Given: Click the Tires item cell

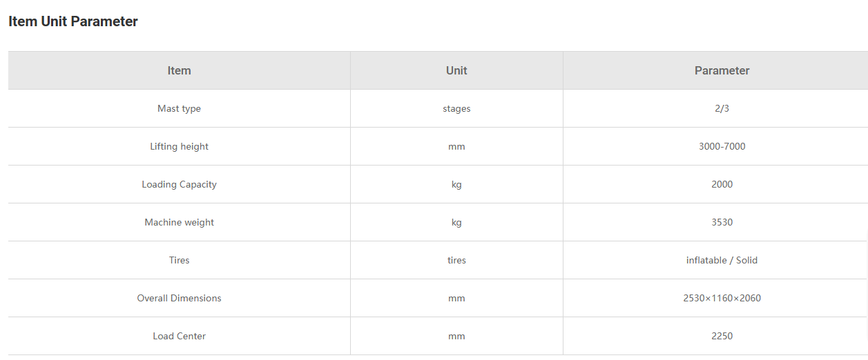Looking at the screenshot, I should pyautogui.click(x=180, y=260).
